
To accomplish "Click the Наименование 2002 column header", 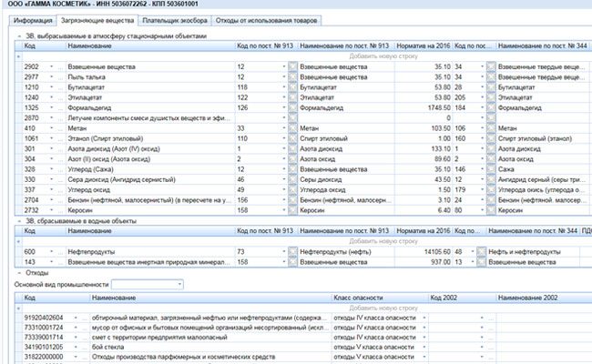I will tap(544, 298).
